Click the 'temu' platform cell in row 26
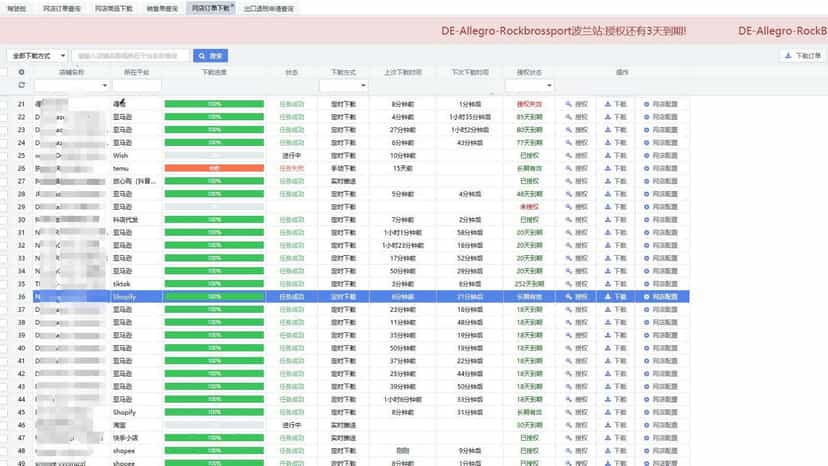The image size is (828, 466). pyautogui.click(x=120, y=169)
